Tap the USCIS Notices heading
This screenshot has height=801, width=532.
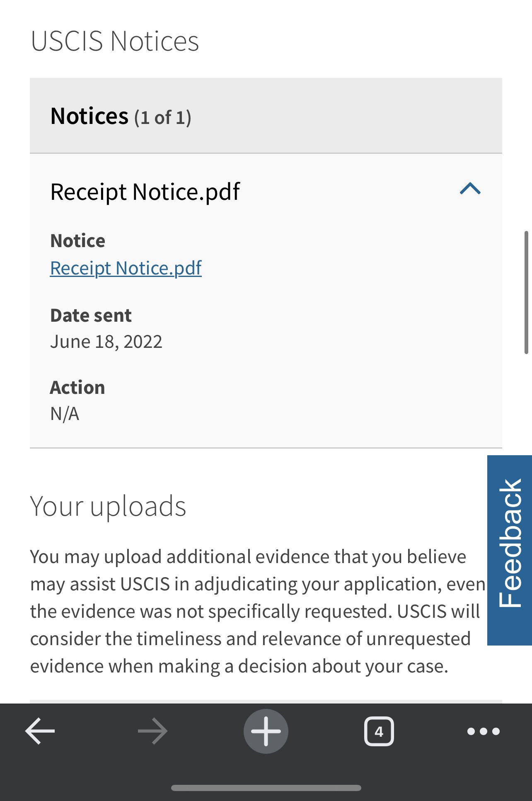(115, 41)
